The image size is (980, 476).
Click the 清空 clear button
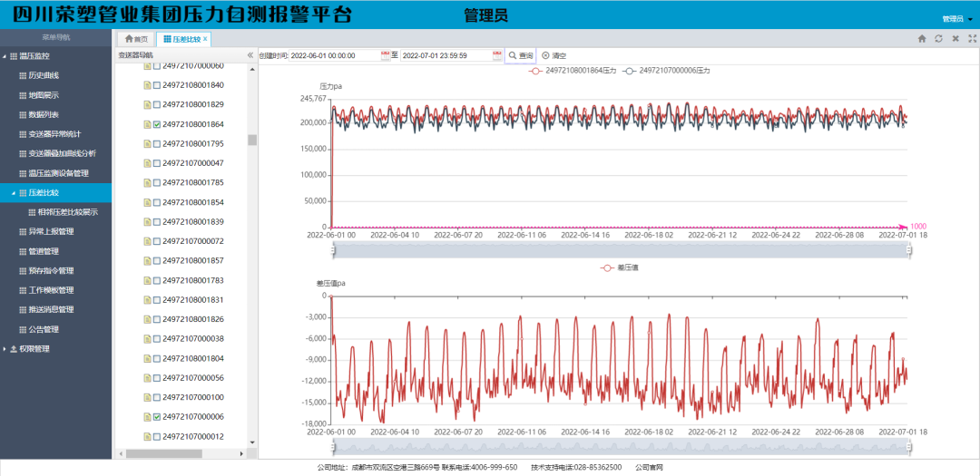(554, 55)
